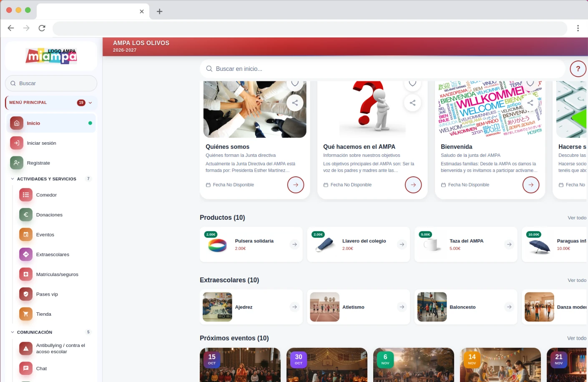This screenshot has height=382, width=588.
Task: Open the Quiénes somos arrow button
Action: coord(296,185)
